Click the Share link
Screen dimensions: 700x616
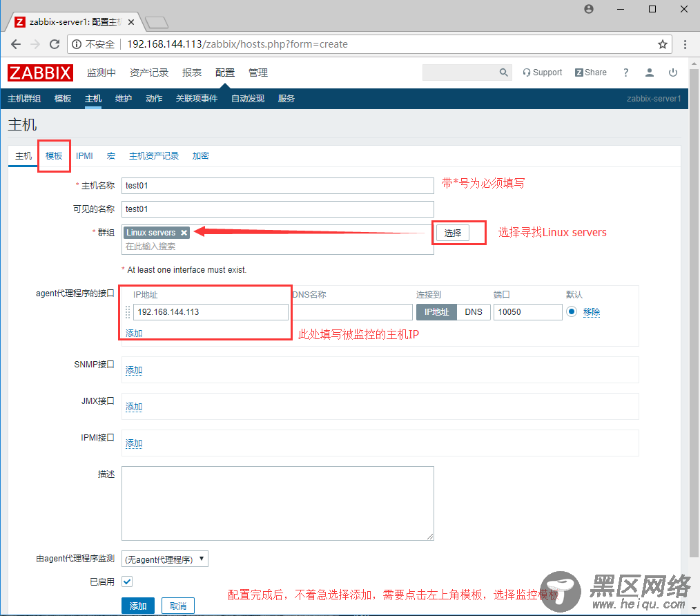(591, 73)
